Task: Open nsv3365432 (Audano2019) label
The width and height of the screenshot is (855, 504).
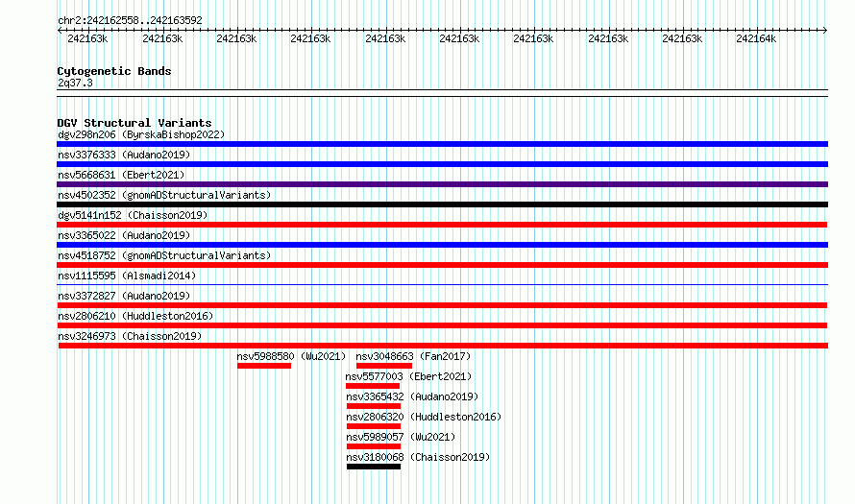Action: tap(412, 396)
